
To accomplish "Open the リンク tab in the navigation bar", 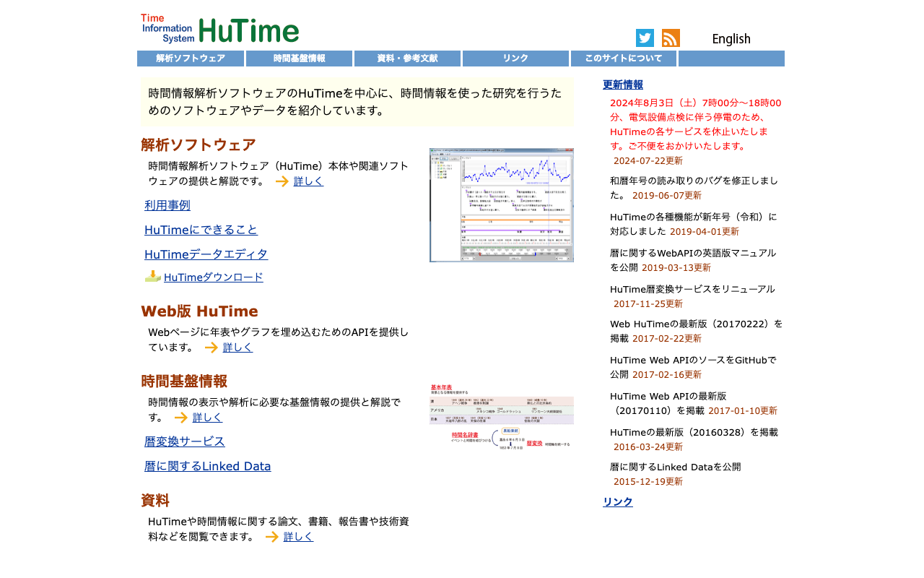I will (x=515, y=59).
